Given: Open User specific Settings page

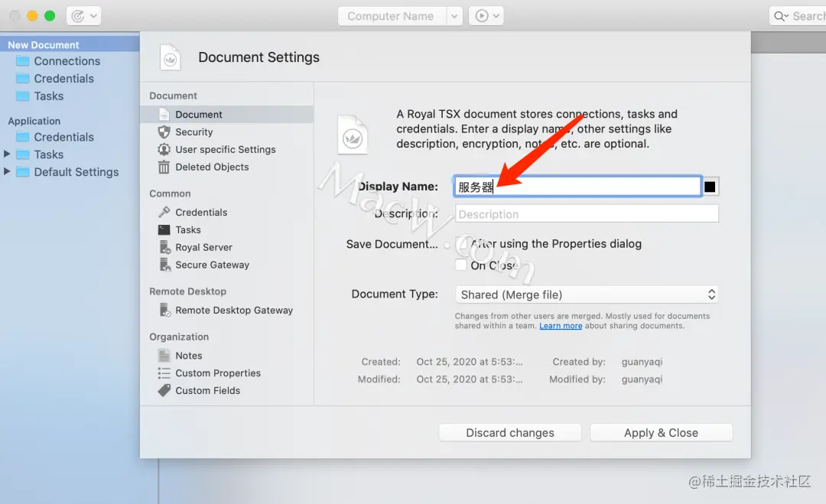Looking at the screenshot, I should click(227, 150).
